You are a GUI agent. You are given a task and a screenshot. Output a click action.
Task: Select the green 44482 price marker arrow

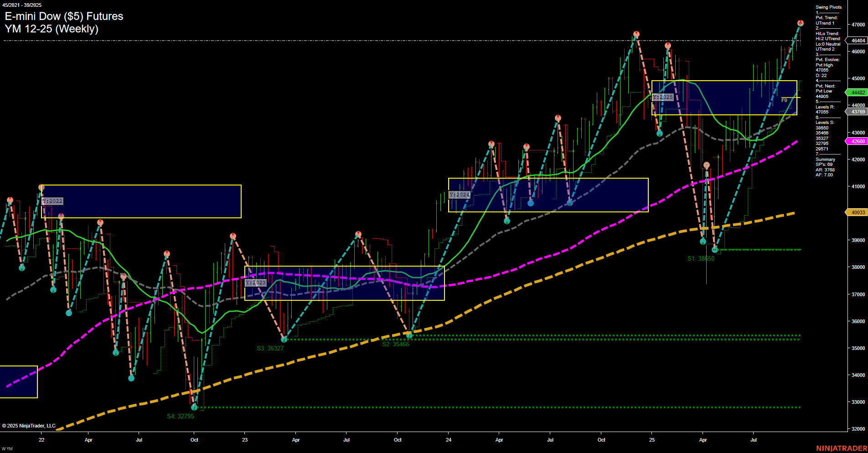pos(858,93)
